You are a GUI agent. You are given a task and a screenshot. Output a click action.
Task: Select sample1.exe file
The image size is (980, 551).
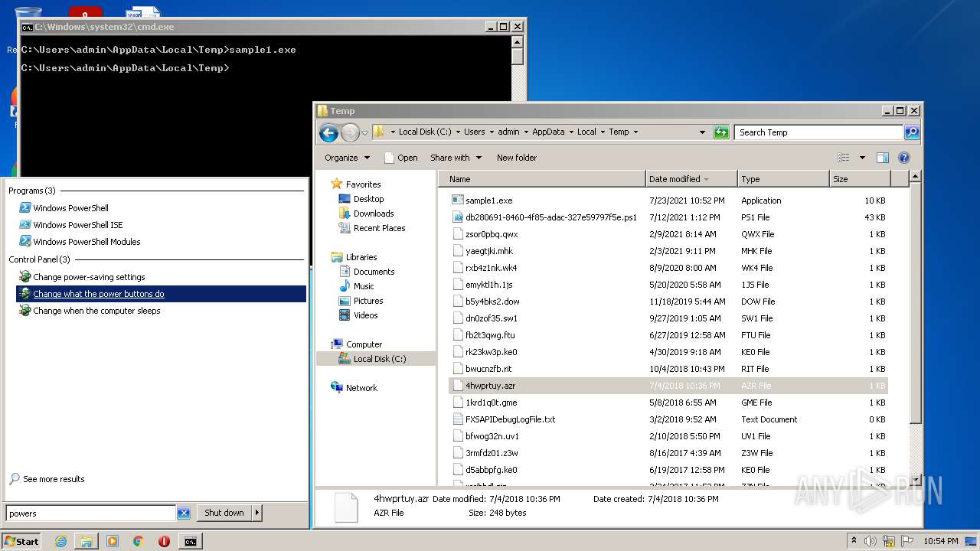(x=668, y=201)
